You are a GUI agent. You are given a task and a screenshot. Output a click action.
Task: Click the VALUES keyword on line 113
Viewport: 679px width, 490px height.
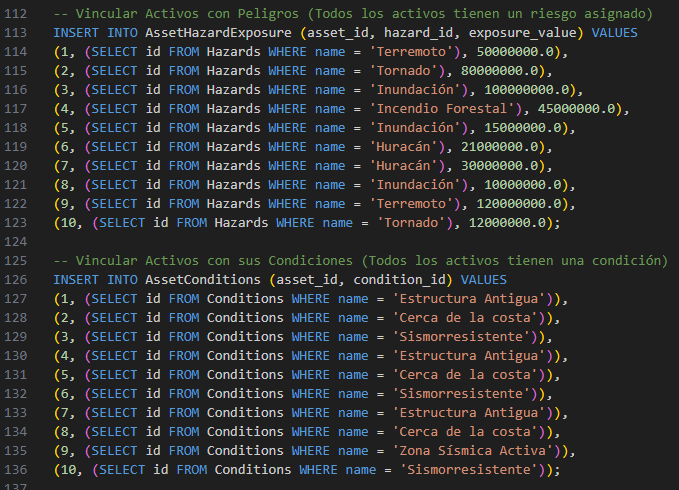coord(615,33)
